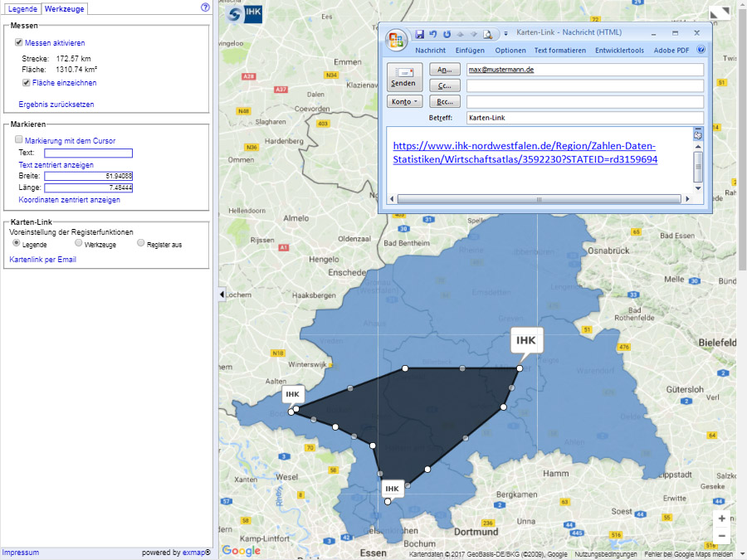This screenshot has width=747, height=560.
Task: Click the empty Cc address field
Action: pos(585,85)
